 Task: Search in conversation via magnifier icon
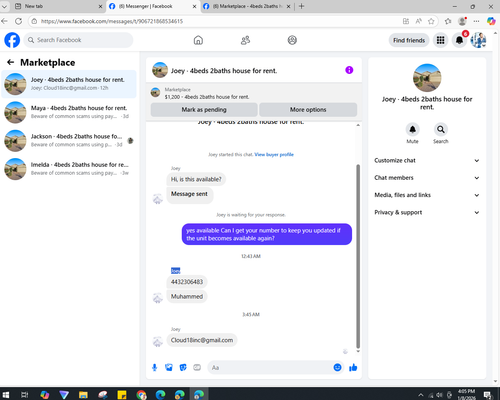(x=441, y=129)
